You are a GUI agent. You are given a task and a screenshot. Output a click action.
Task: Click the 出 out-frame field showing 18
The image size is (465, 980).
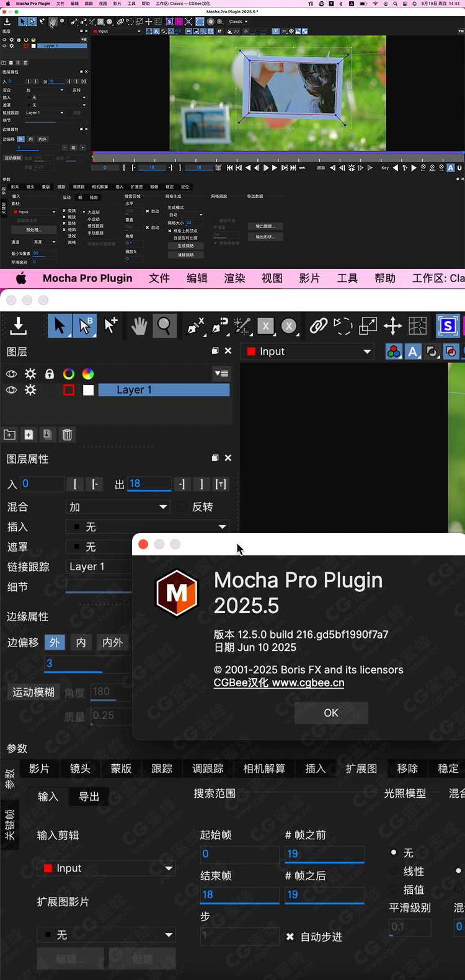pos(149,484)
